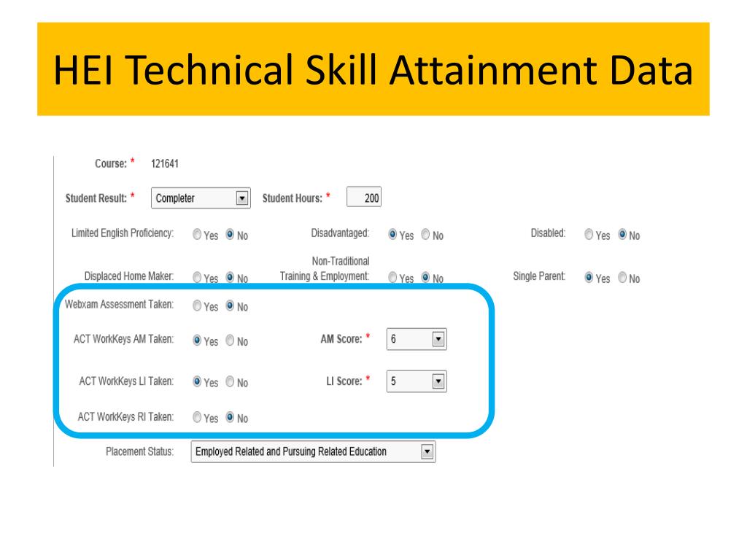The width and height of the screenshot is (747, 560).
Task: Open the LI Score dropdown
Action: tap(417, 381)
